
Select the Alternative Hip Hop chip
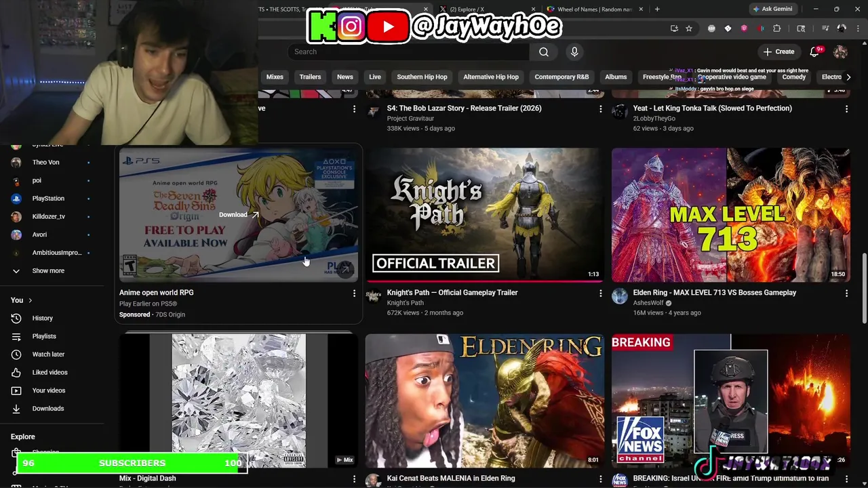(491, 77)
